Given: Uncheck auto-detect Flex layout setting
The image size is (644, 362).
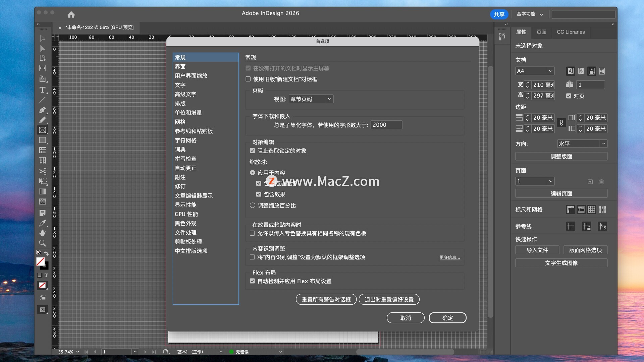Looking at the screenshot, I should pos(253,281).
